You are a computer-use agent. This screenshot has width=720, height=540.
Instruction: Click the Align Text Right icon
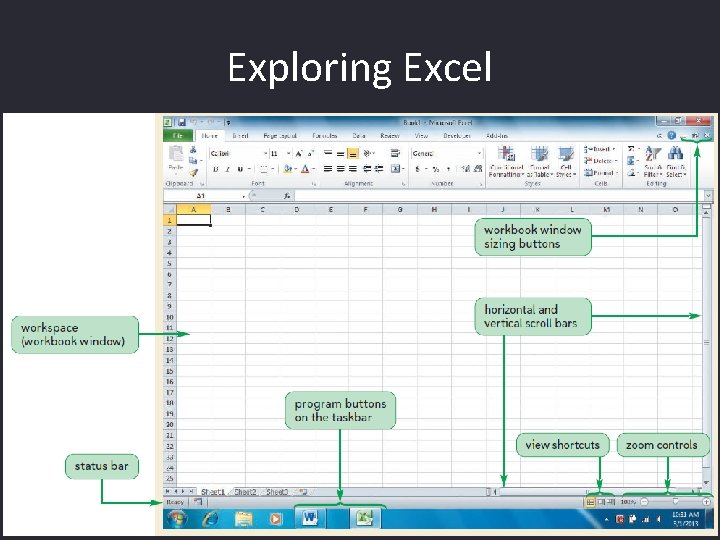353,169
